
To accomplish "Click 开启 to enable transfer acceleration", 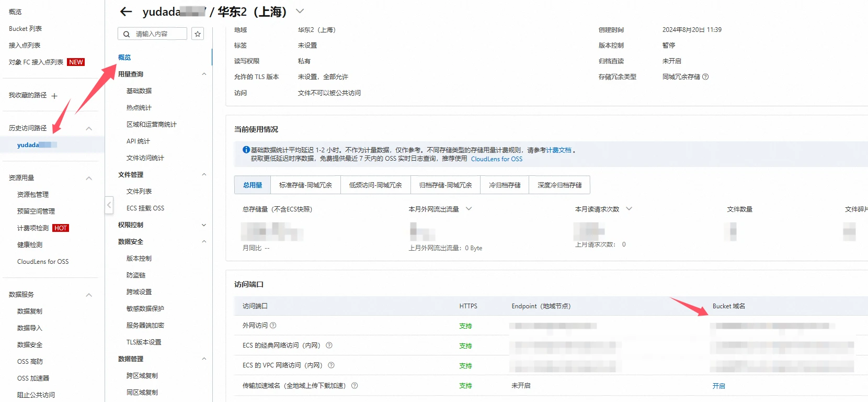I will (x=718, y=386).
